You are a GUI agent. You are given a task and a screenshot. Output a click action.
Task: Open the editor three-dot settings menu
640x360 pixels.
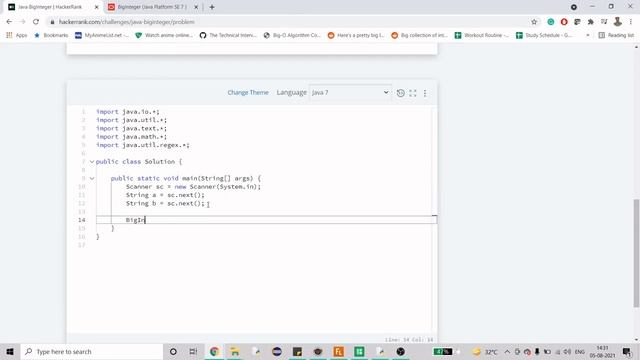point(425,93)
